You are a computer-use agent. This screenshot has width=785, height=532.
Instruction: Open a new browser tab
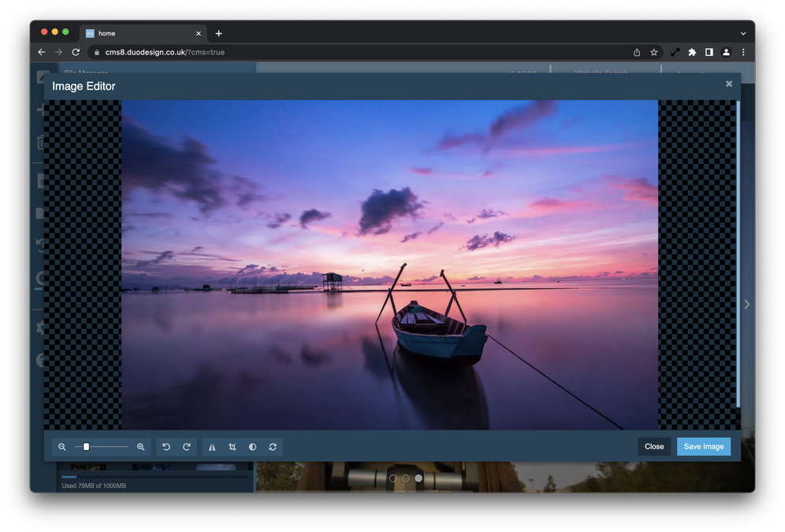coord(218,33)
